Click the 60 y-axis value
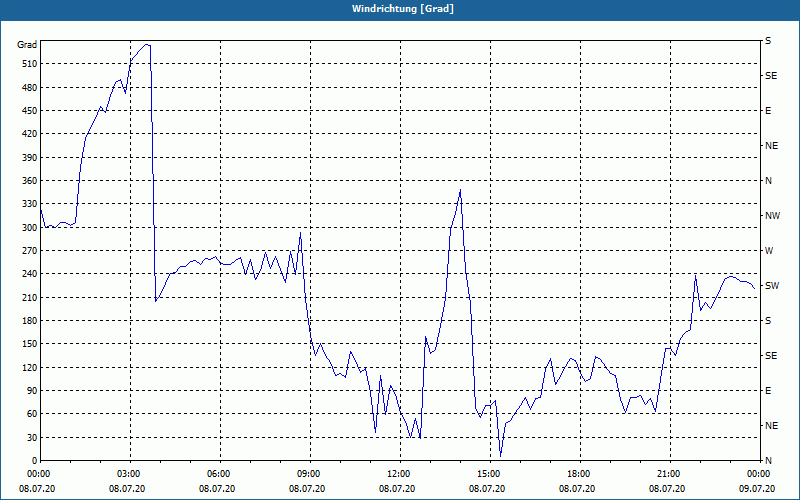The image size is (800, 500). (x=32, y=414)
